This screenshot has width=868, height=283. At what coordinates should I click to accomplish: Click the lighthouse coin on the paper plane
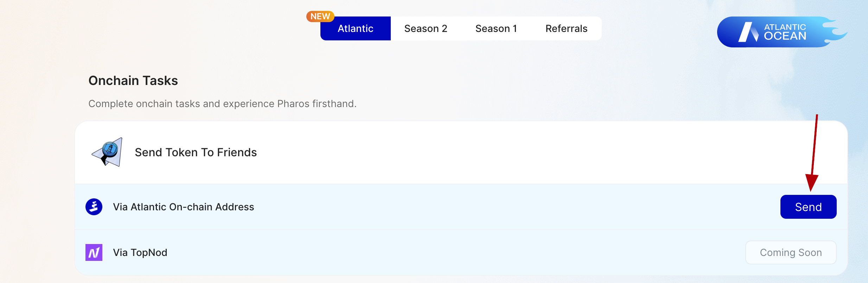point(110,149)
